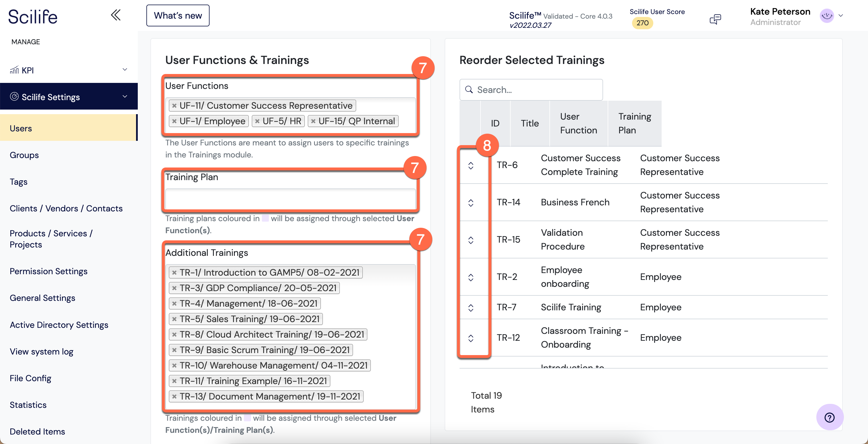The height and width of the screenshot is (444, 868).
Task: Click the reorder arrows beside TR-2
Action: (471, 277)
